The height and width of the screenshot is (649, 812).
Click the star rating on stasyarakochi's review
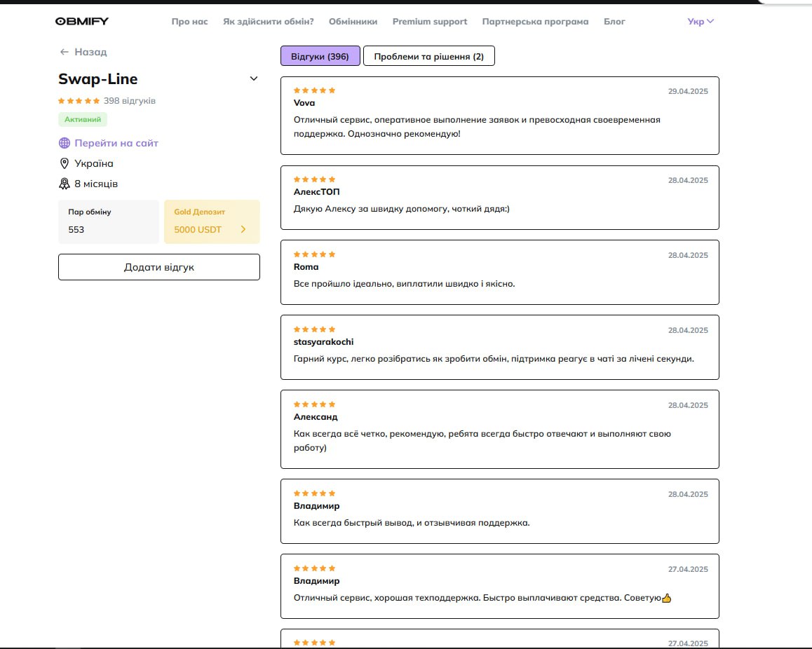pyautogui.click(x=314, y=329)
